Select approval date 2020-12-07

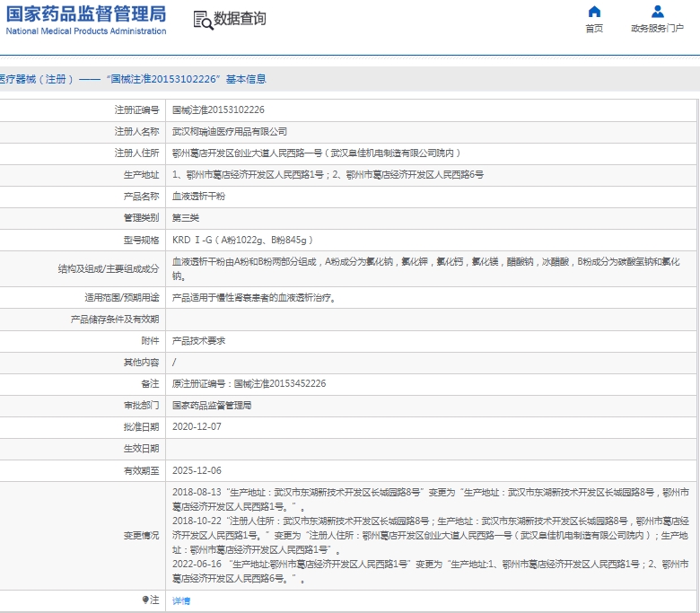coord(197,427)
